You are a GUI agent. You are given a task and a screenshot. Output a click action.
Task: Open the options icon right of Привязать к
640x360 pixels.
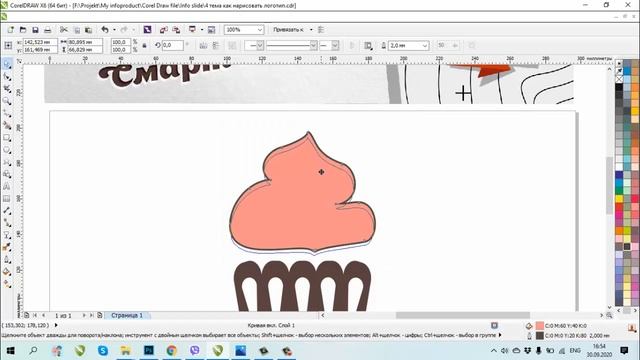tap(321, 30)
